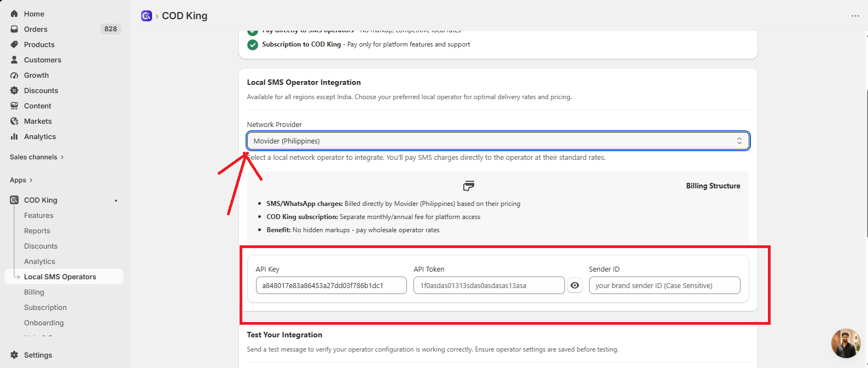This screenshot has height=368, width=868.
Task: Click into the API Key field
Action: 331,285
